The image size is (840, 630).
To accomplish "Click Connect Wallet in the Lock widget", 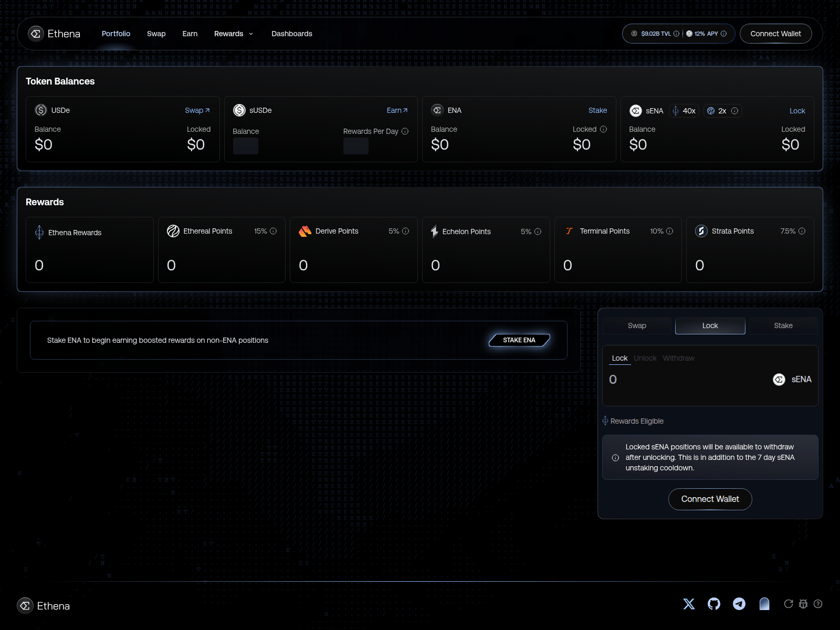I will point(710,499).
